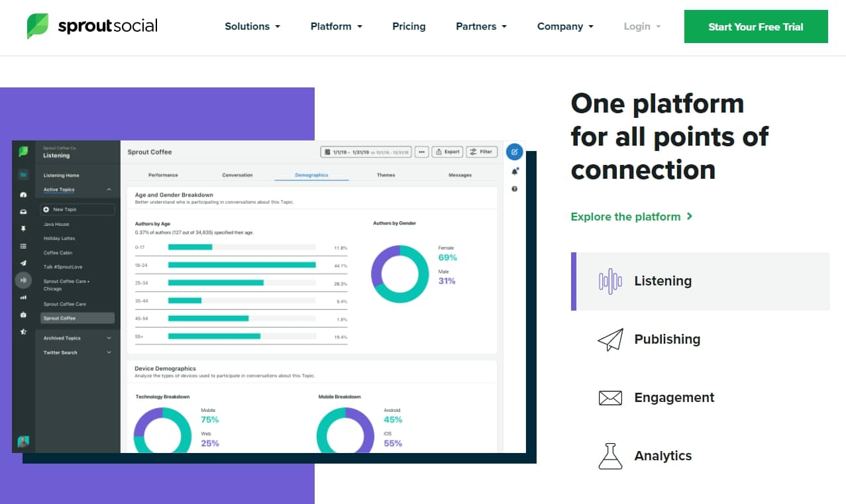Open the user avatar at the sidebar bottom
Viewport: 846px width, 504px height.
pos(23,442)
